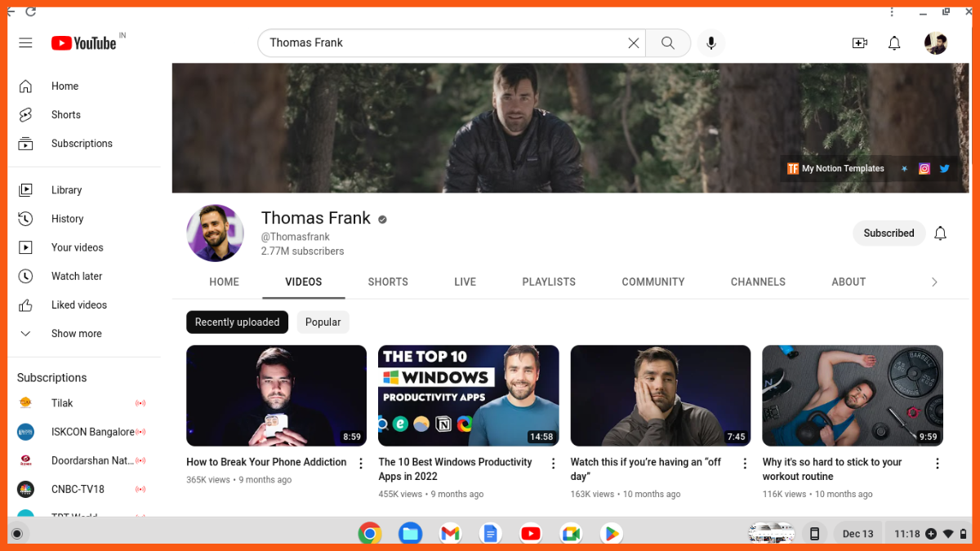
Task: Open Play Store from the shelf
Action: tap(610, 534)
